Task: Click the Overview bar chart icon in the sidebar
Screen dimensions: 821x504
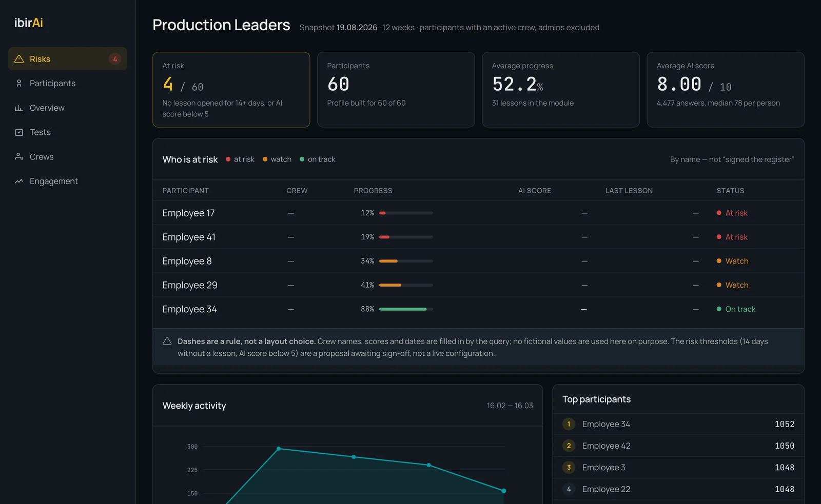Action: pos(19,108)
